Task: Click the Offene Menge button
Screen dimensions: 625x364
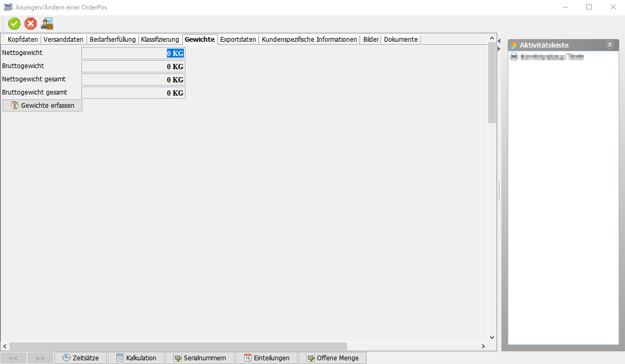Action: click(x=332, y=358)
